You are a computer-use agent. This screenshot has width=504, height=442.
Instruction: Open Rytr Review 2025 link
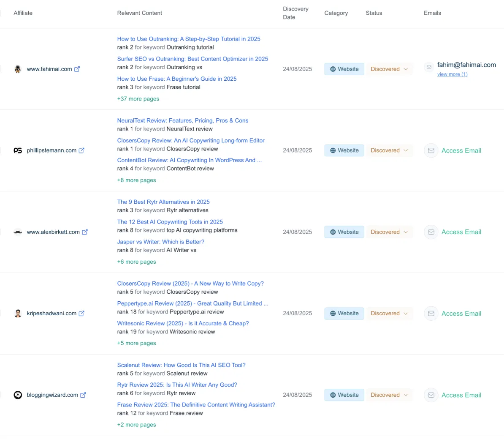point(177,385)
